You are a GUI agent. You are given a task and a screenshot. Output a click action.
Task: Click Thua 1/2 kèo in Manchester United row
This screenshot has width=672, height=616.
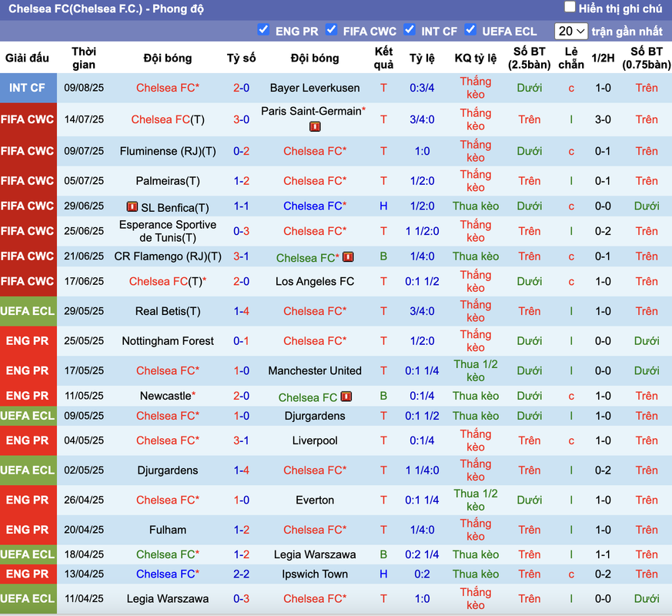(x=476, y=370)
